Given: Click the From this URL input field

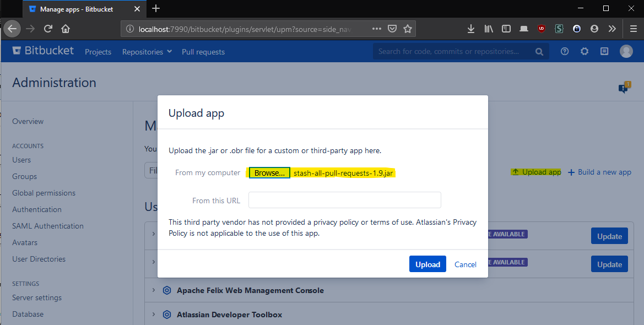Looking at the screenshot, I should tap(345, 200).
